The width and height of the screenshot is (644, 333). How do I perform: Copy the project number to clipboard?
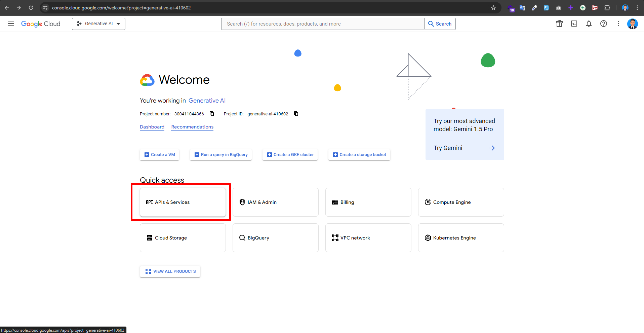point(212,114)
